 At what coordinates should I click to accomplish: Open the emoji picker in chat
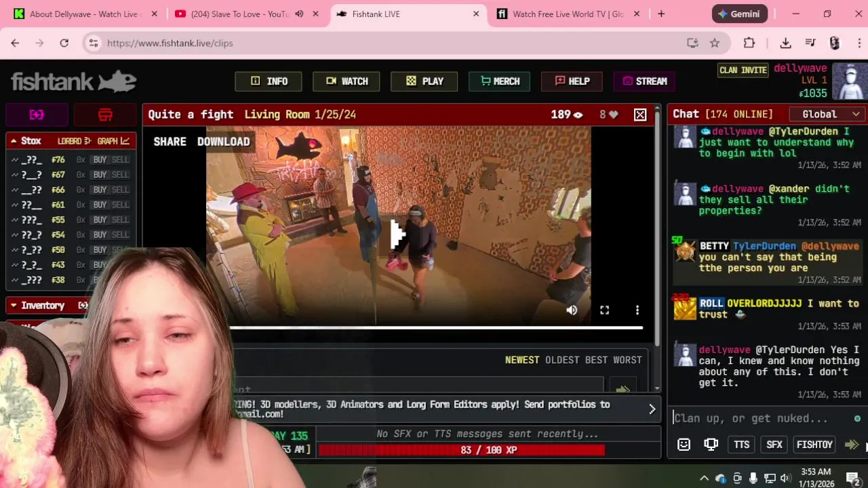[684, 445]
